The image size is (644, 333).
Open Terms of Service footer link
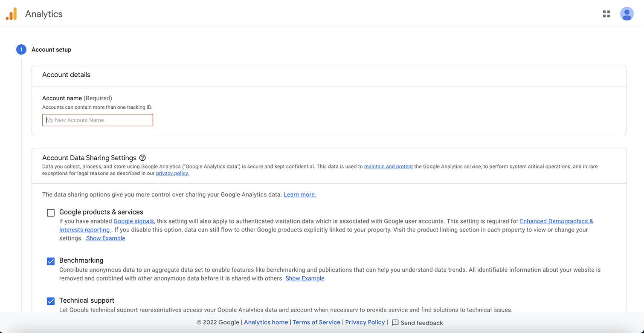[316, 322]
